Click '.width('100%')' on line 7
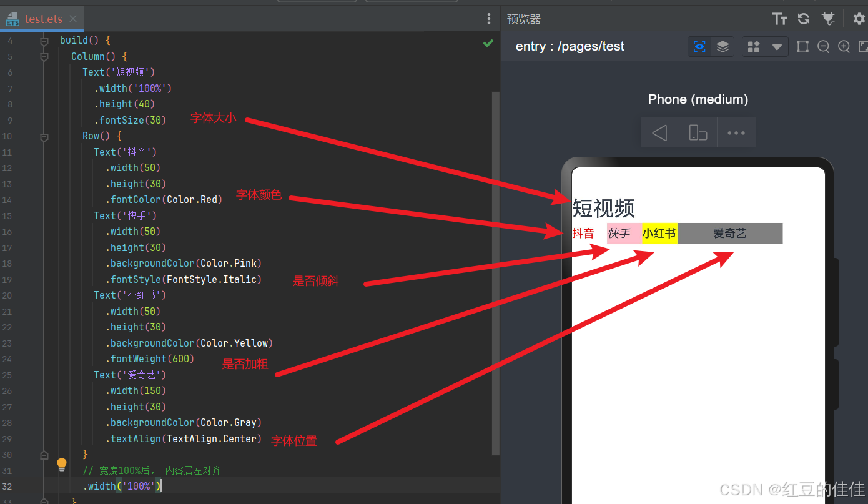This screenshot has height=504, width=868. coord(133,89)
